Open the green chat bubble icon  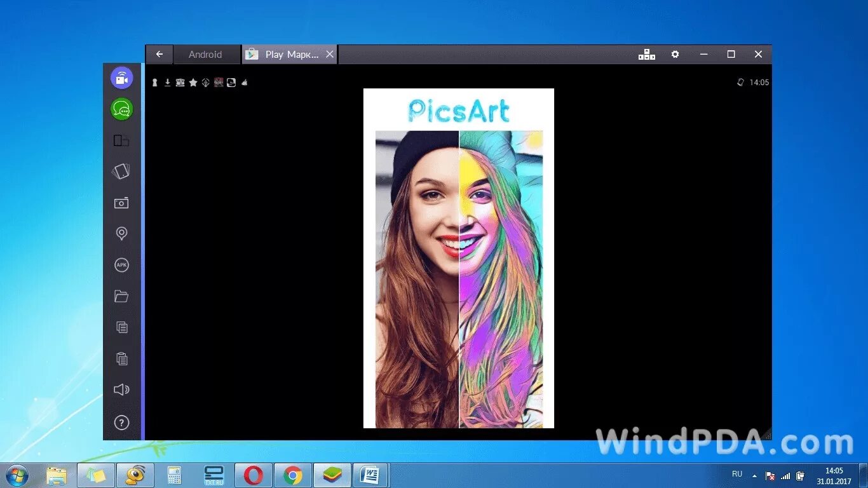(121, 109)
